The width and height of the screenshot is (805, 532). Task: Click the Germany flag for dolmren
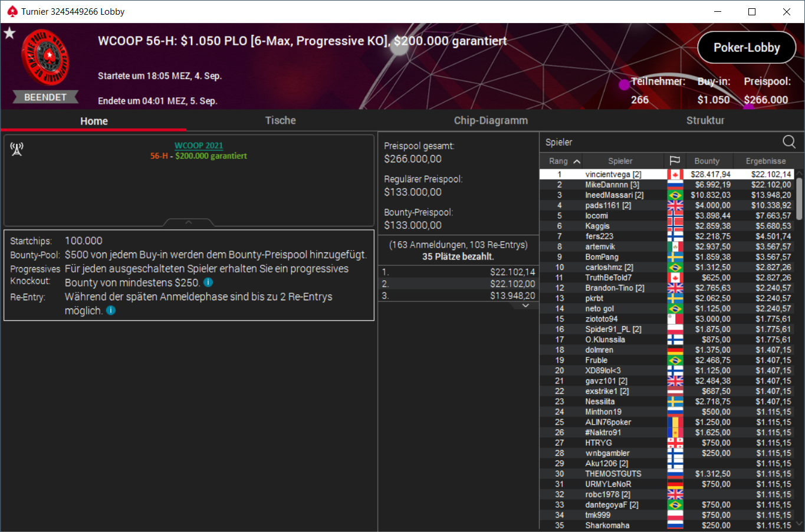click(675, 350)
